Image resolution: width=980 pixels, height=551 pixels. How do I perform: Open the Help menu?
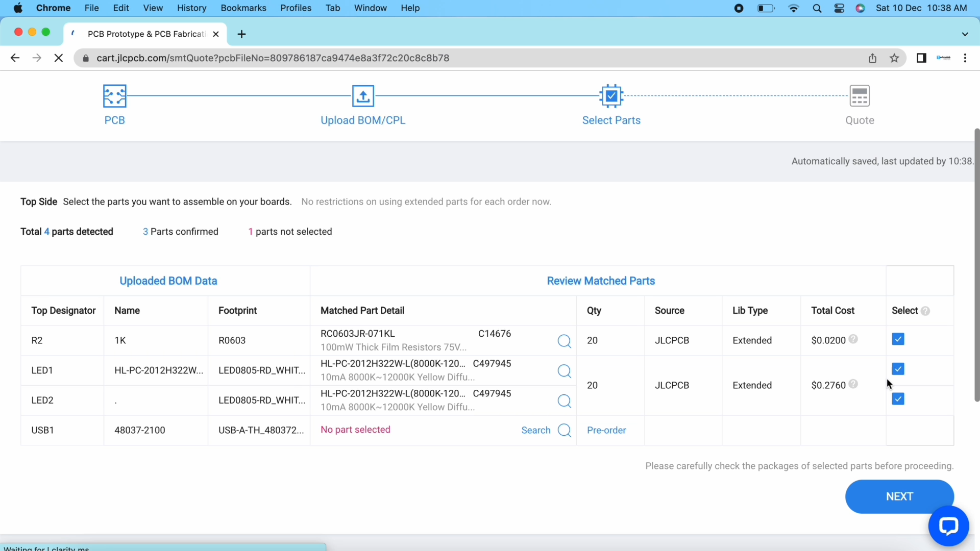click(410, 8)
